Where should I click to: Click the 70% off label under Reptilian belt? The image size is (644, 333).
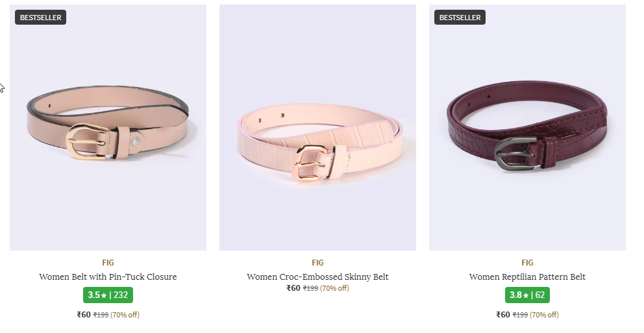click(544, 315)
